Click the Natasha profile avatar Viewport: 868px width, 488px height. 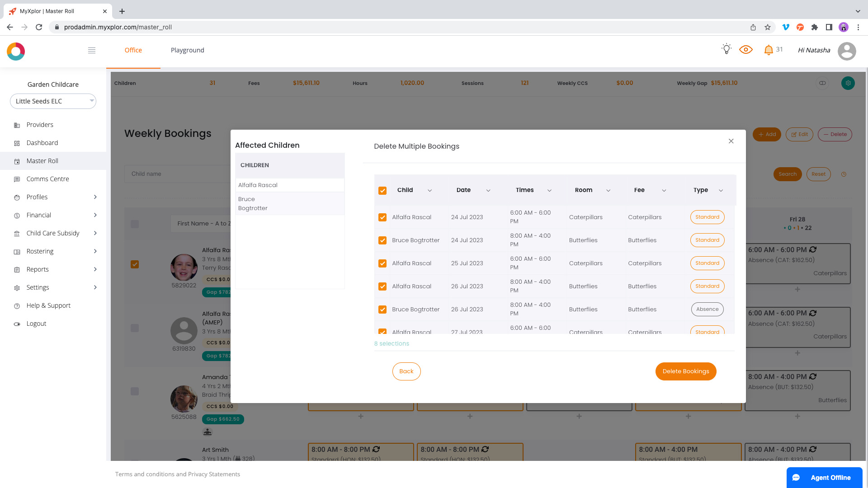846,51
